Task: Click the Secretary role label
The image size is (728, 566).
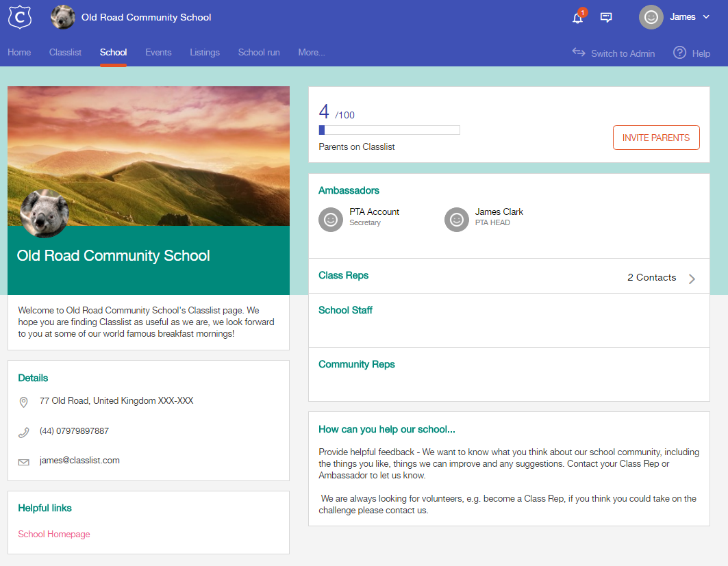Action: [x=365, y=222]
